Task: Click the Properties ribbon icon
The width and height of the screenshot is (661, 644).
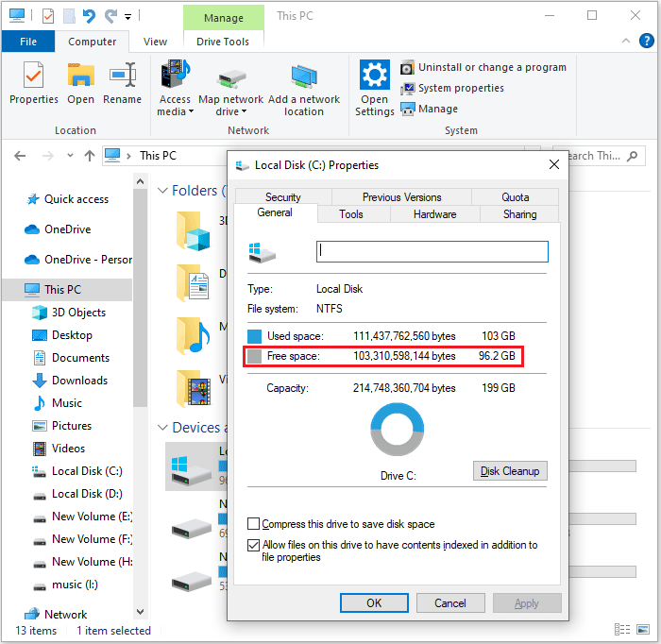Action: click(x=34, y=82)
